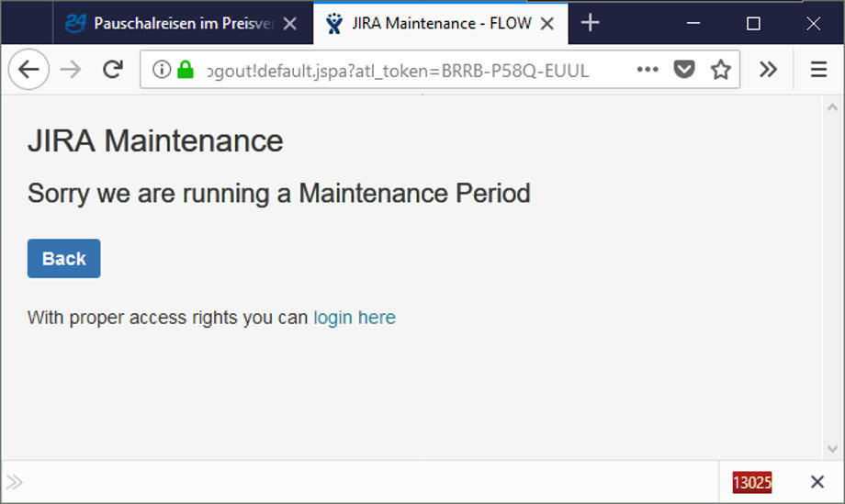
Task: Click the scrollbar down arrow
Action: (832, 449)
